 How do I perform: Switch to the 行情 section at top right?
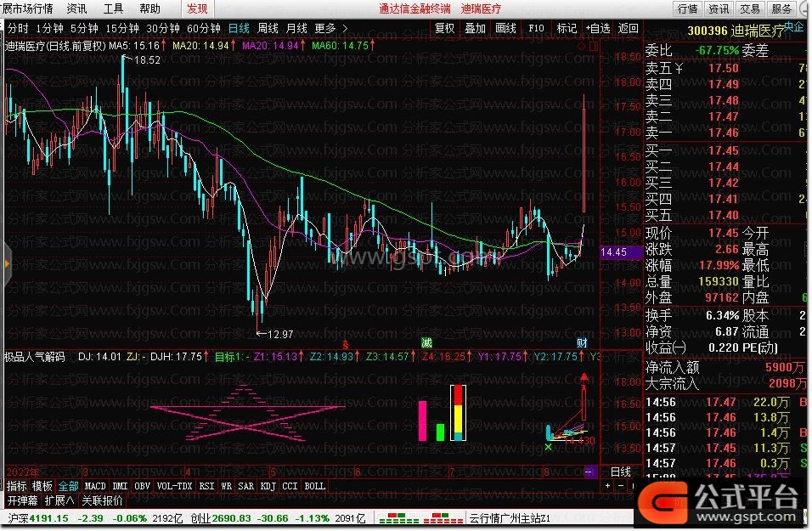[x=687, y=8]
